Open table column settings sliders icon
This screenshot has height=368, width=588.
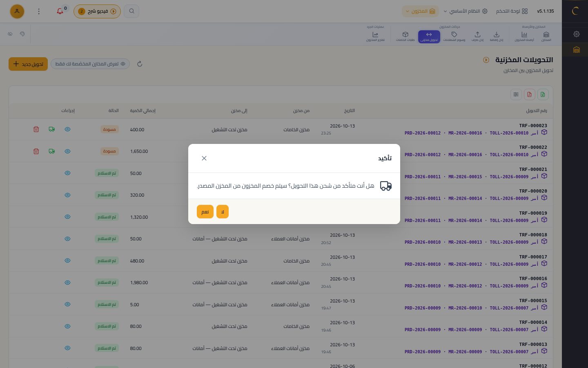pos(516,94)
